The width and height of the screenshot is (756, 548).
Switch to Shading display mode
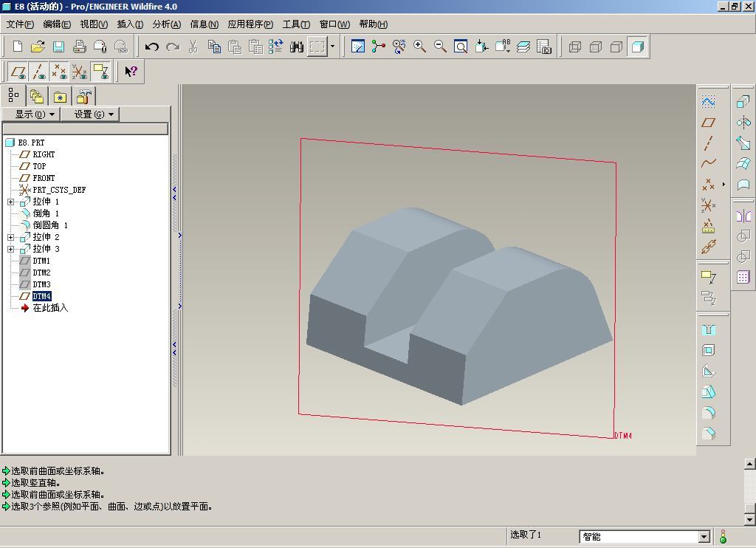(637, 47)
